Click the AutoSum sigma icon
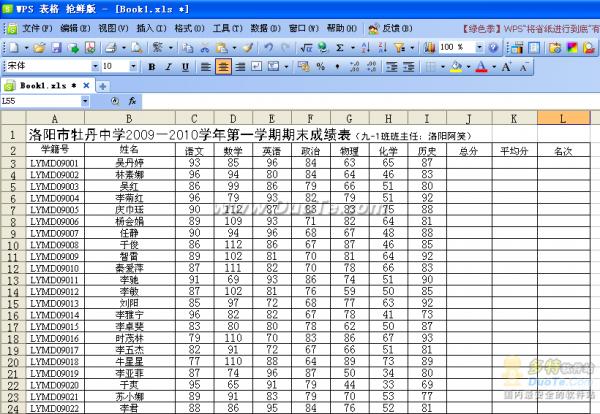 tap(340, 47)
